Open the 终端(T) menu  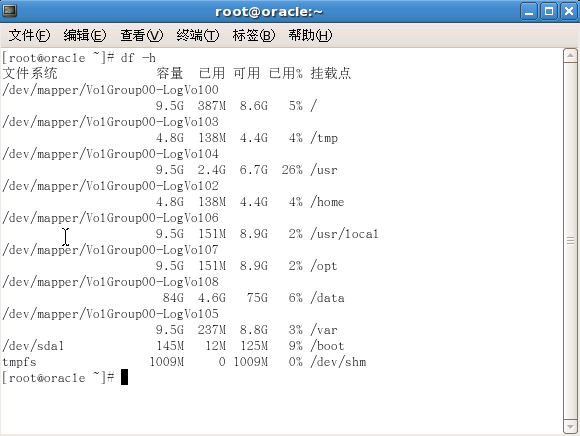(198, 36)
